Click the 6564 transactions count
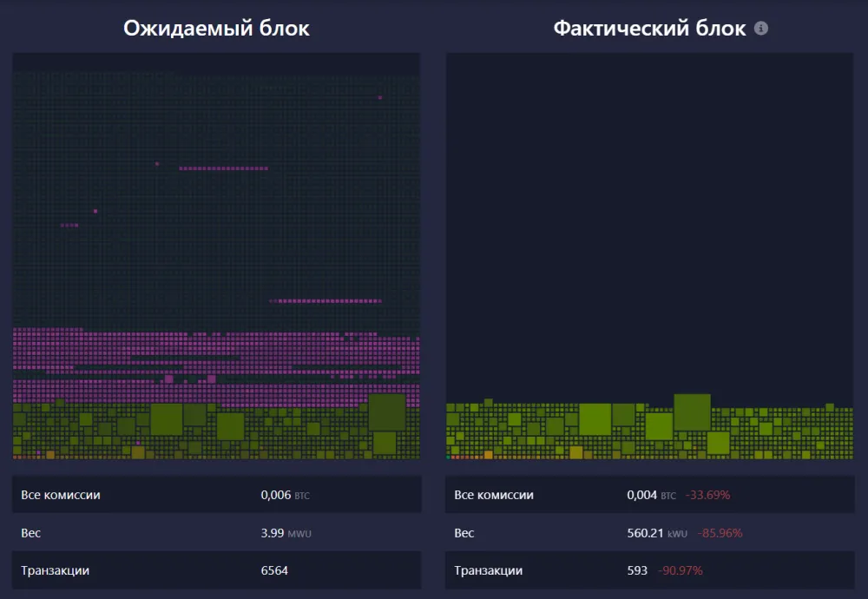Screen dimensions: 868x599 click(275, 570)
